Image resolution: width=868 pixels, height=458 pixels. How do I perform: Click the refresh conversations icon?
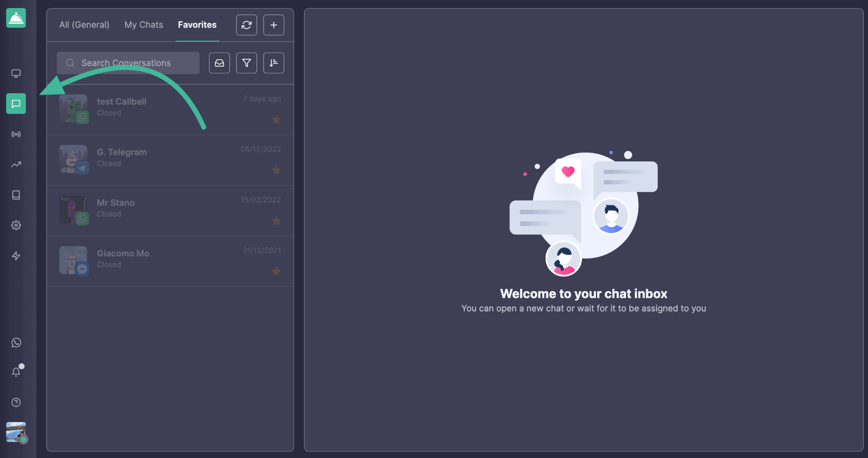(x=246, y=25)
